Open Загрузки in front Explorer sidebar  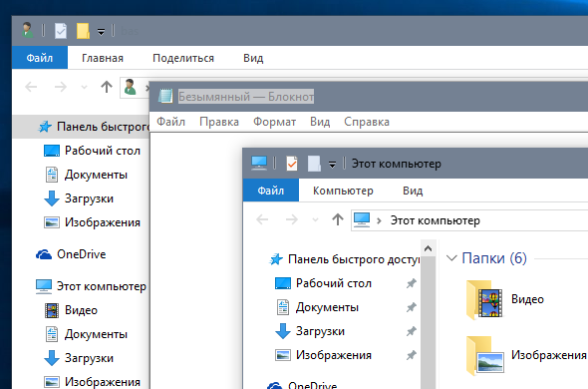(310, 331)
